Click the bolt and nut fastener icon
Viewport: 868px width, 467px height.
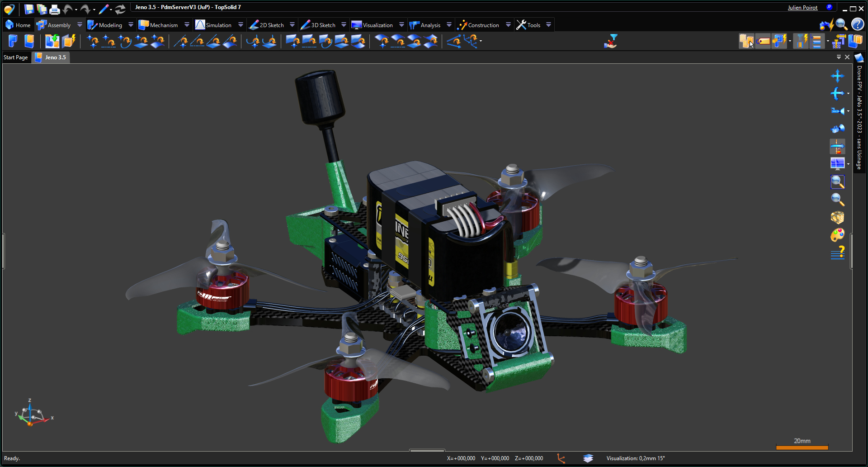click(x=838, y=41)
